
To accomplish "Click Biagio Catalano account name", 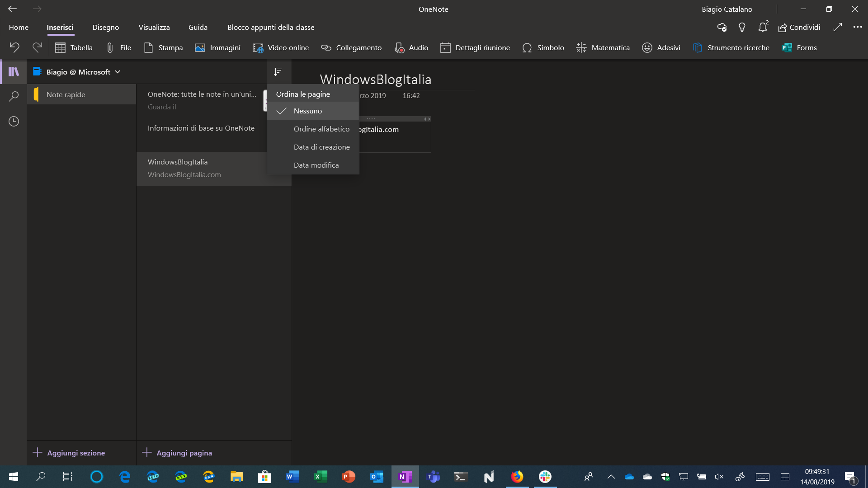I will click(x=727, y=9).
